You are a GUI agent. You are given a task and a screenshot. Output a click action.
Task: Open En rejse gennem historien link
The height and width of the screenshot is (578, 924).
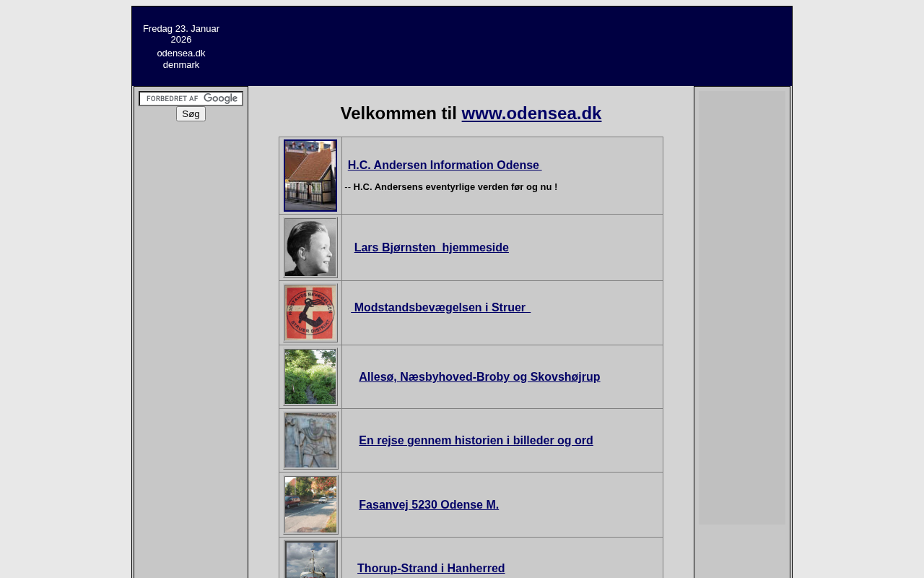476,441
